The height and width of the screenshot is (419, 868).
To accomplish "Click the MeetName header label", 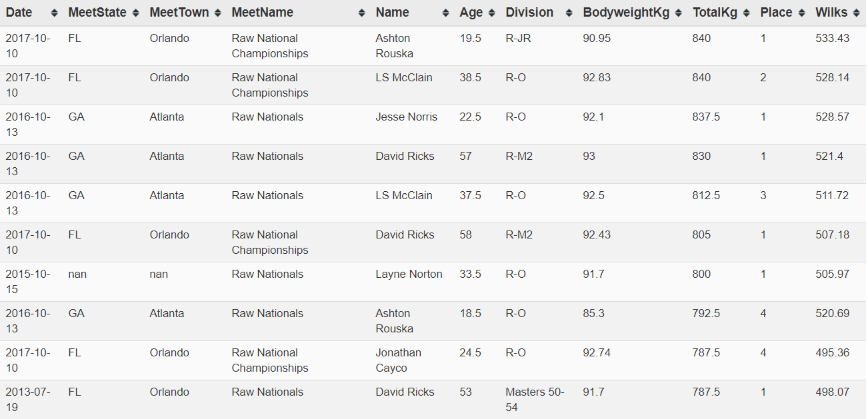I will 262,13.
